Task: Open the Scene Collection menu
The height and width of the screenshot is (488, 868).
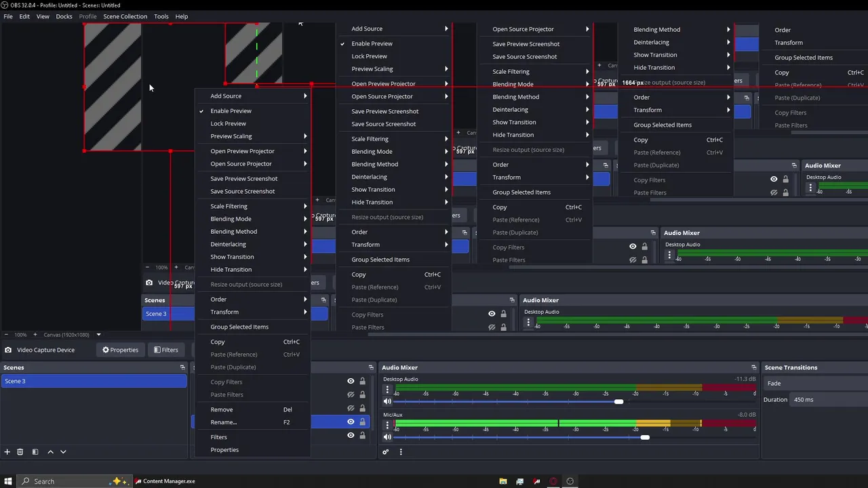Action: [125, 16]
